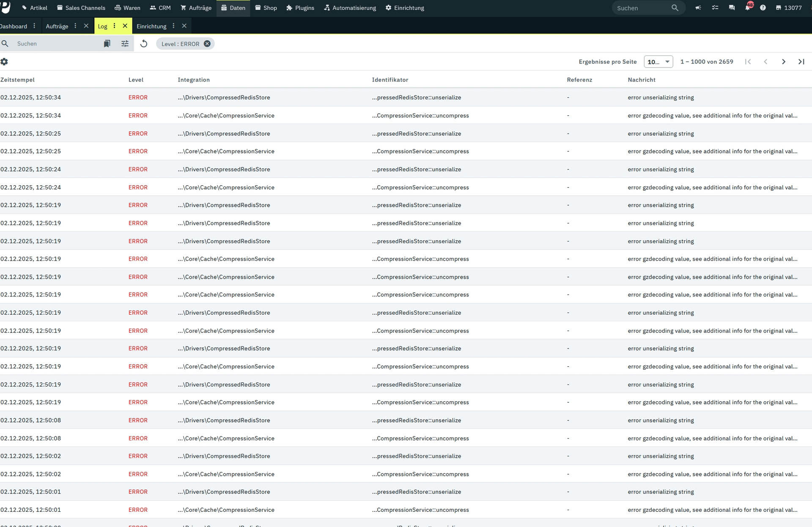Click the saved filters bookmark icon
The height and width of the screenshot is (527, 812).
point(107,44)
